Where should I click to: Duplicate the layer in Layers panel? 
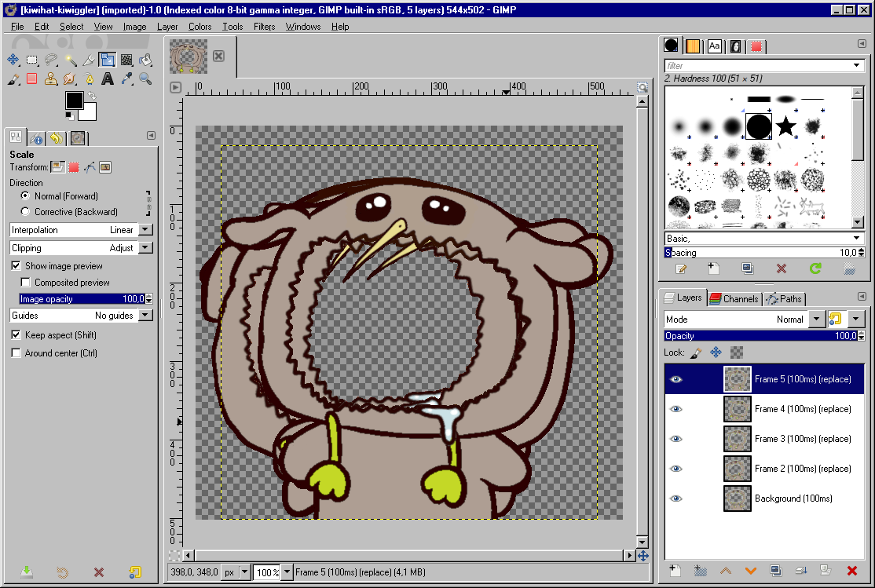click(x=776, y=570)
